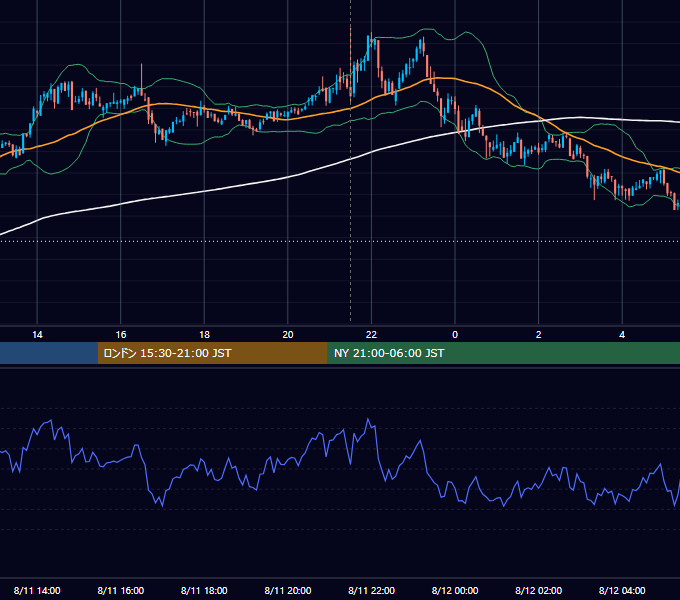Click the time axis label 4
Screen dimensions: 680x600
(x=622, y=335)
